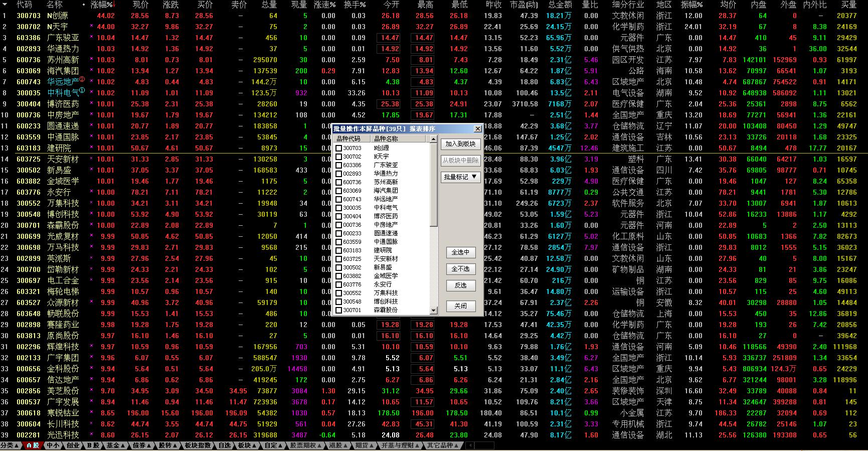Close the 批量操作 dialog with X
The width and height of the screenshot is (868, 451).
(478, 129)
